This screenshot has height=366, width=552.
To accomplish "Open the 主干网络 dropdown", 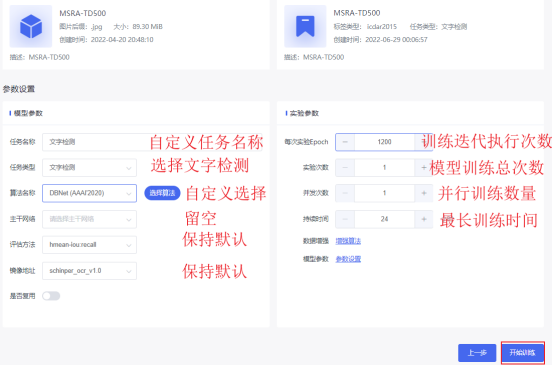I will click(x=89, y=219).
